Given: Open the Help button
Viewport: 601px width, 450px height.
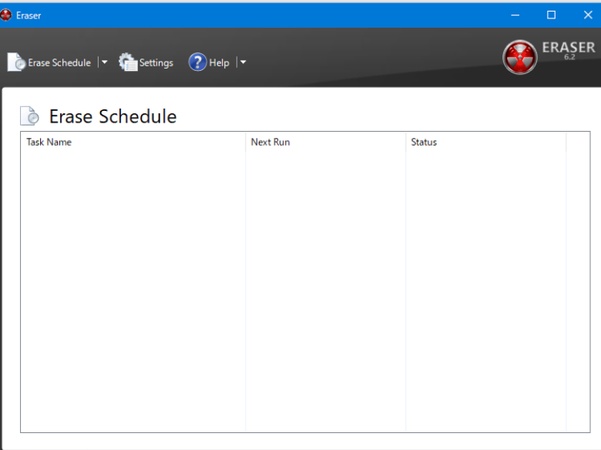Looking at the screenshot, I should tap(209, 62).
